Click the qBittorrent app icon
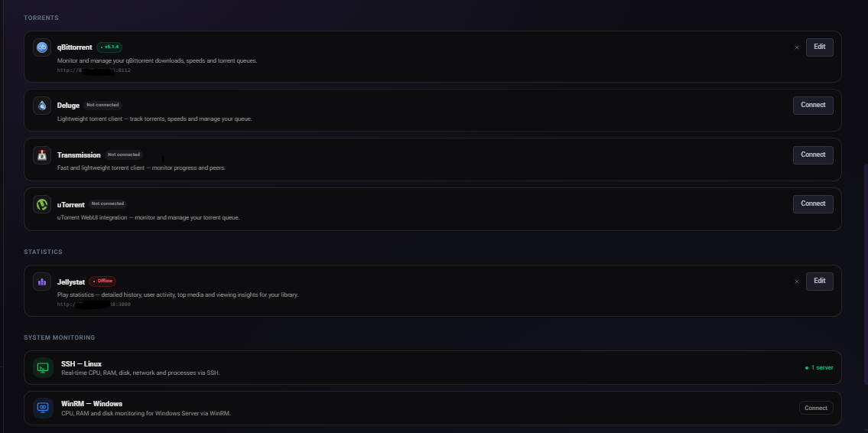The image size is (868, 433). point(42,47)
